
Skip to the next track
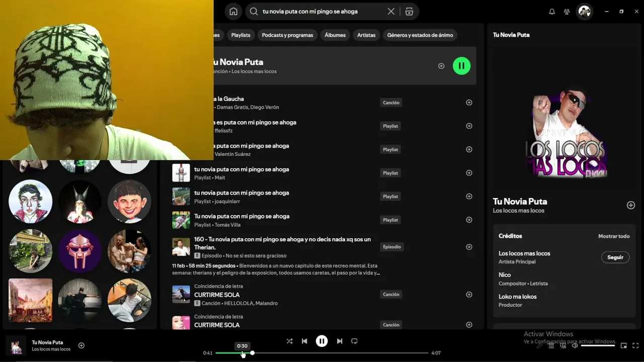pos(340,341)
